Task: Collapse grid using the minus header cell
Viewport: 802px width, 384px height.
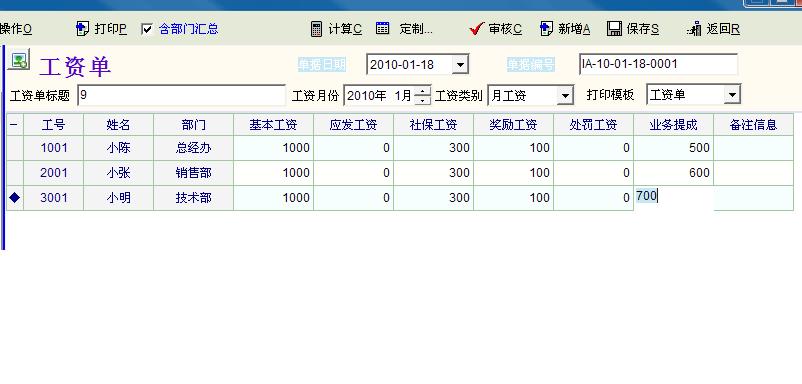Action: (15, 125)
